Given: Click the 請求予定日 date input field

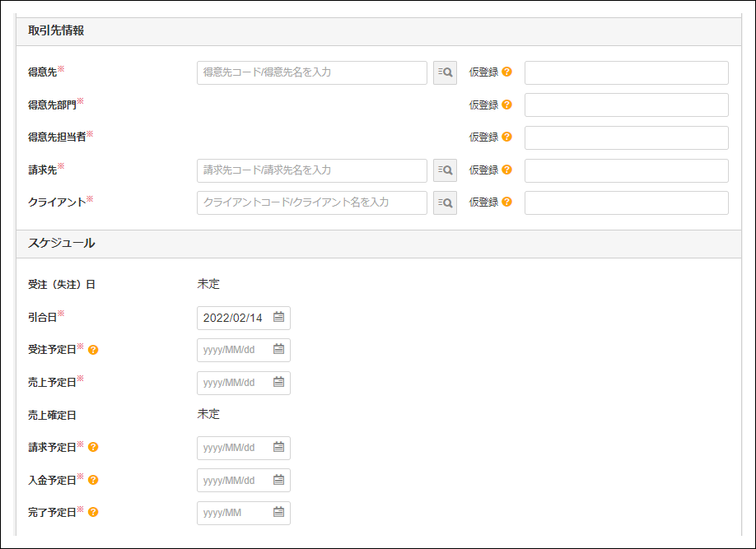Looking at the screenshot, I should pyautogui.click(x=244, y=448).
